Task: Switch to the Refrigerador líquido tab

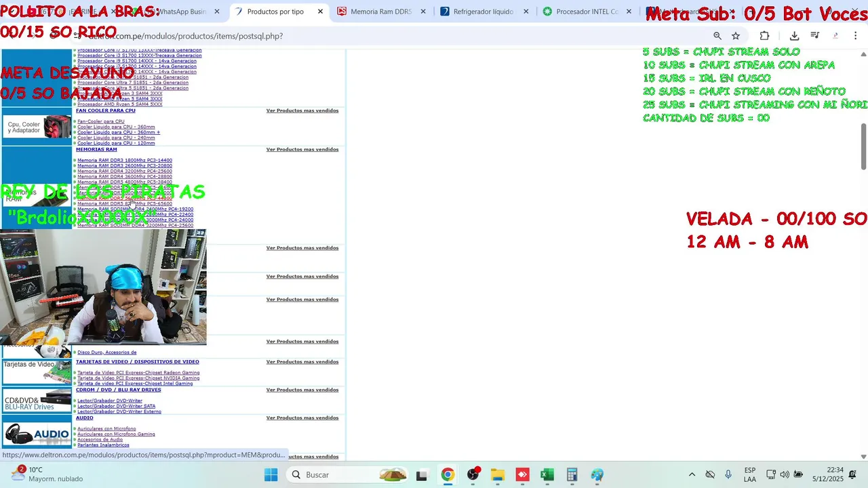Action: pyautogui.click(x=482, y=12)
